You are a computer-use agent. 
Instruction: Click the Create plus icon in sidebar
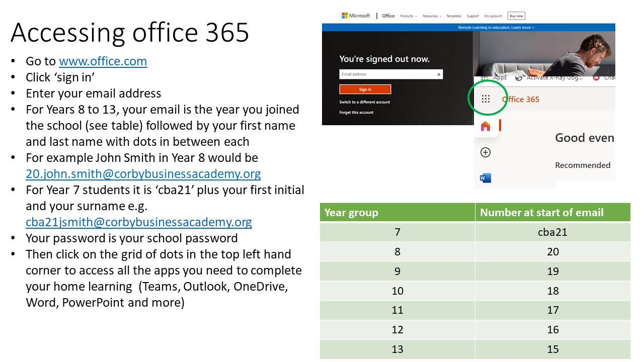click(486, 152)
